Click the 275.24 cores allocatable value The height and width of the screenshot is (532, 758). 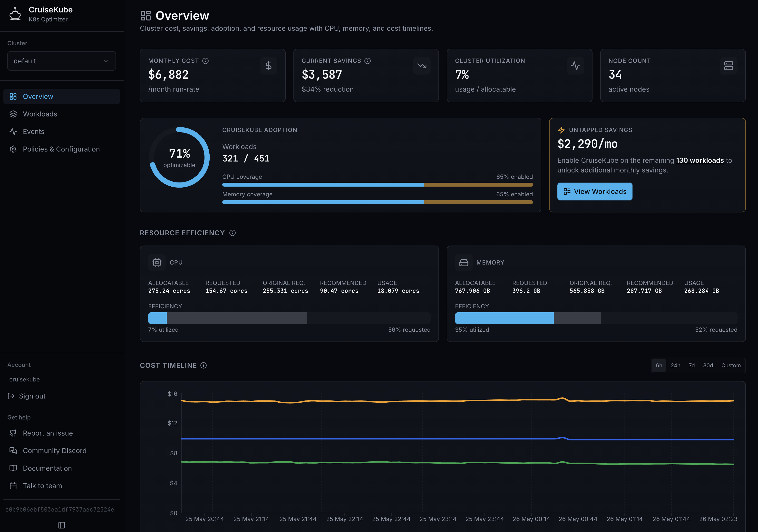[169, 291]
